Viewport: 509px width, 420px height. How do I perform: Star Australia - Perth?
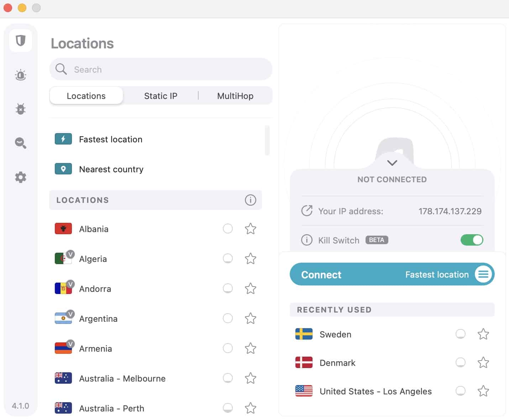(251, 408)
